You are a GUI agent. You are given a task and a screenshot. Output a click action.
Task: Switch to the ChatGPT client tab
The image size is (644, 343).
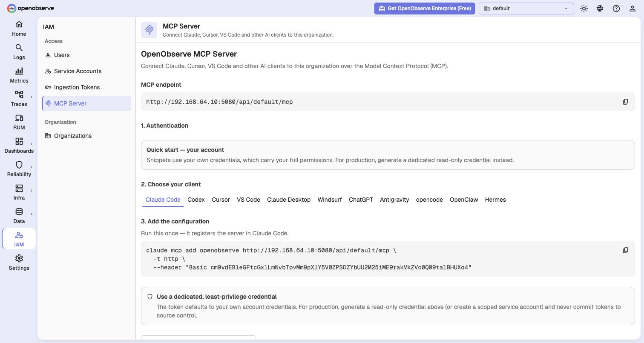tap(361, 200)
